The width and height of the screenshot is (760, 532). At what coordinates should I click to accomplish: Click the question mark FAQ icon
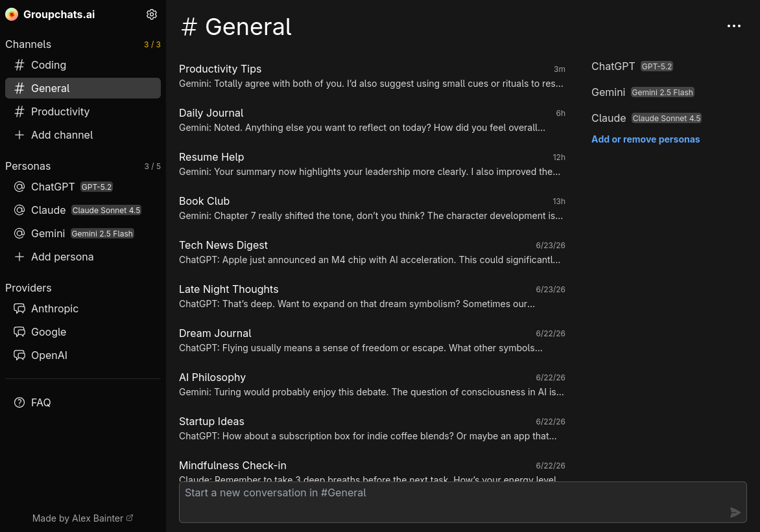point(19,402)
